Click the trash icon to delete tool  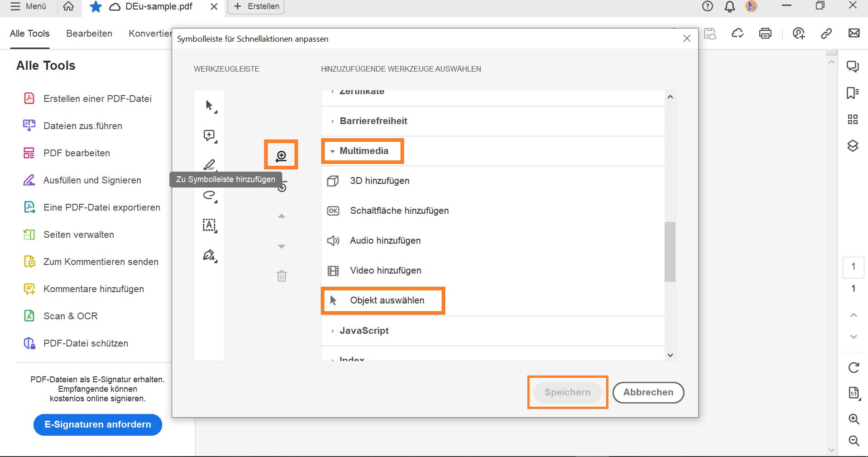pos(282,276)
